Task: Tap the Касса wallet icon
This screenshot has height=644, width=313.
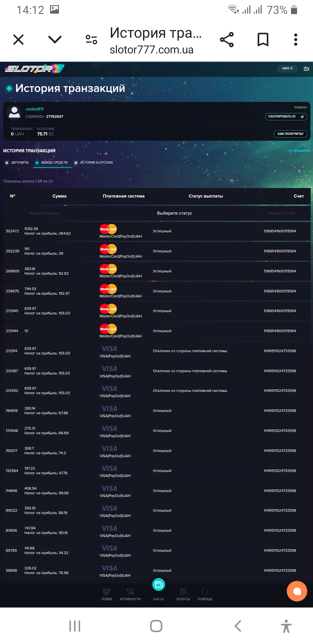Action: point(159,585)
